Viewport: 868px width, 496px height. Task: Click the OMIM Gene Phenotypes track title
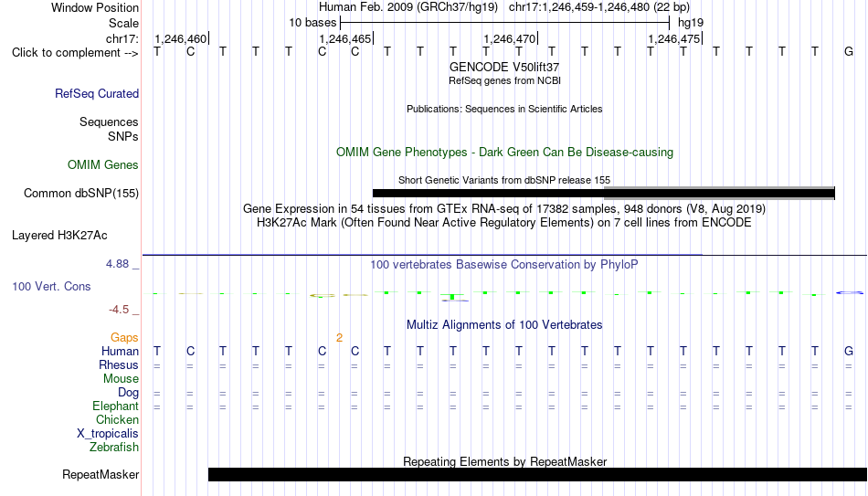click(x=504, y=153)
